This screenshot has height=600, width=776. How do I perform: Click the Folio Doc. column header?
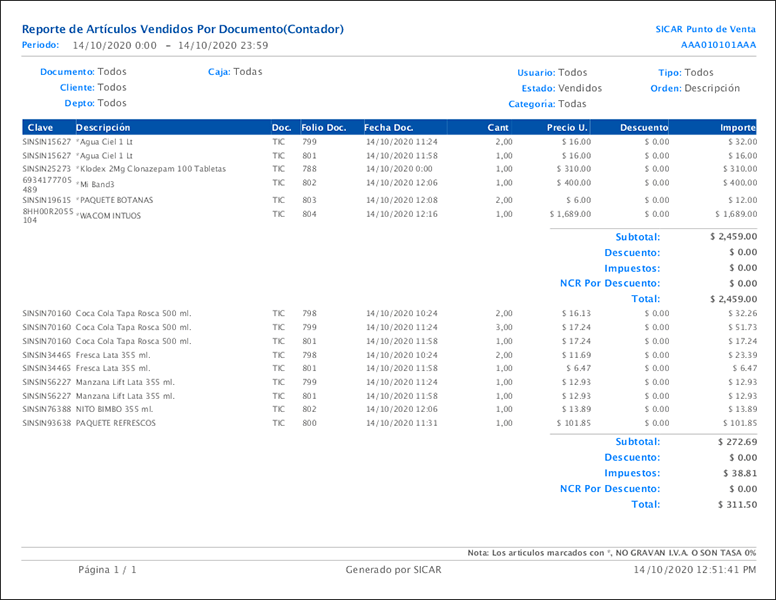click(x=323, y=128)
